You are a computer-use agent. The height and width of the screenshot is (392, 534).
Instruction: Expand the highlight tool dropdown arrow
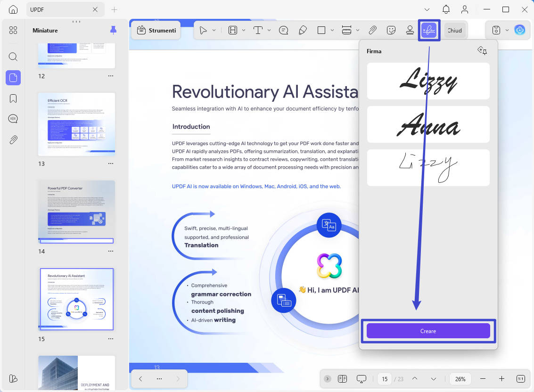pyautogui.click(x=244, y=30)
